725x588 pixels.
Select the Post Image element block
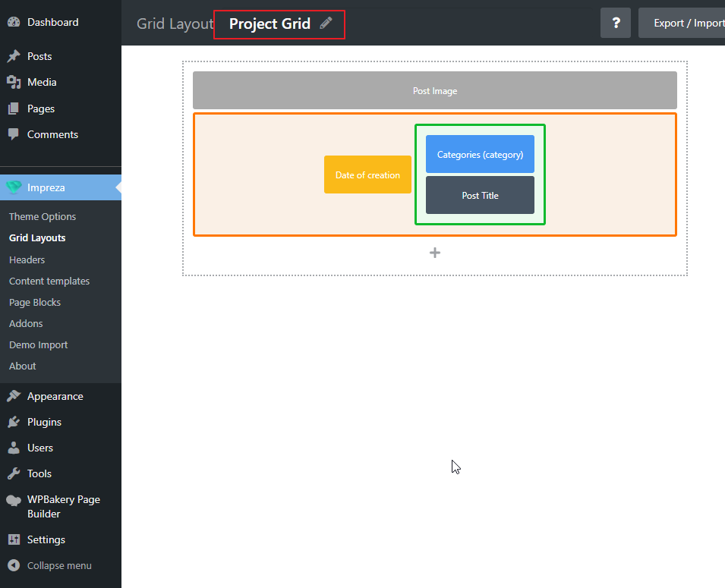click(435, 90)
